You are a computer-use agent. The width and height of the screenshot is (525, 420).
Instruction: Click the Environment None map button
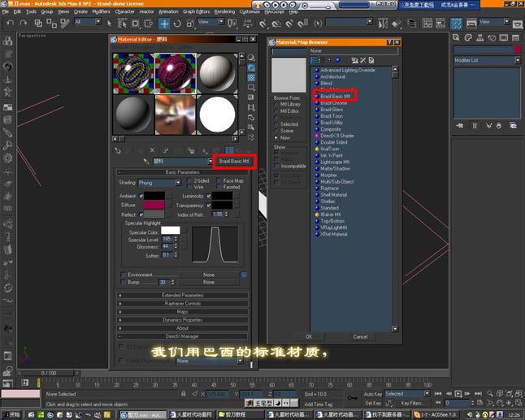click(x=209, y=275)
